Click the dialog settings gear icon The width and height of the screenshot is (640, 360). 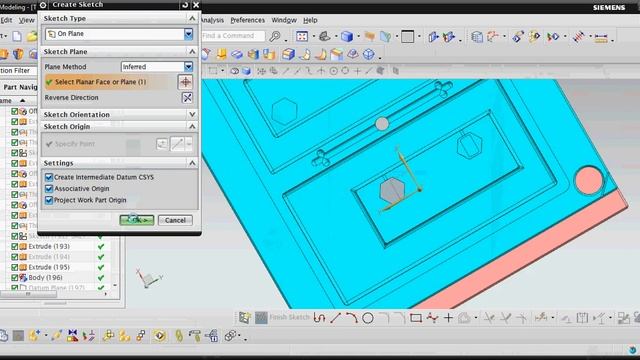point(43,5)
